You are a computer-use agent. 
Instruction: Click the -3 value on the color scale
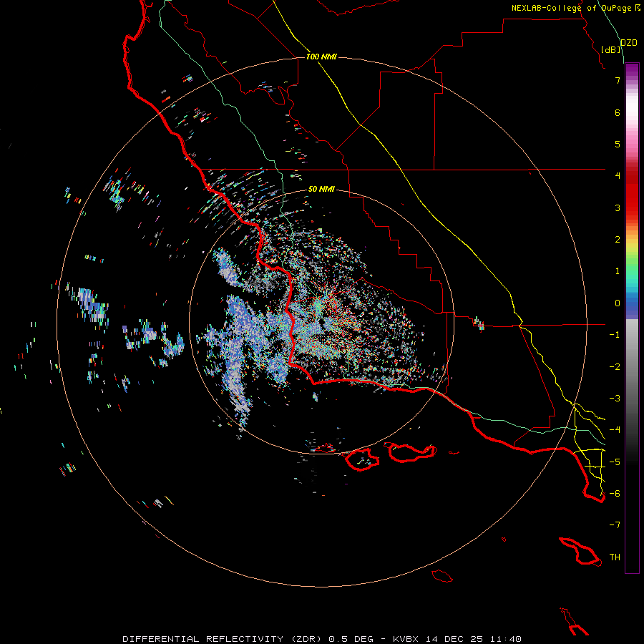pos(615,399)
